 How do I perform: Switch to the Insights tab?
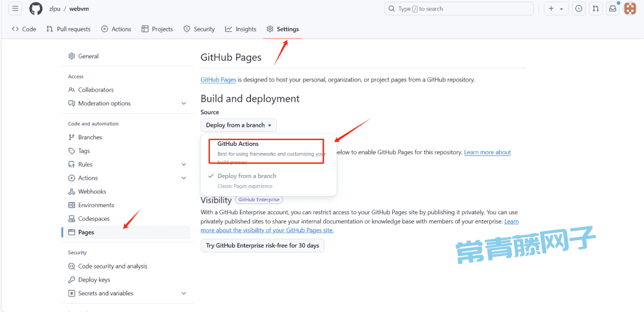[x=241, y=29]
